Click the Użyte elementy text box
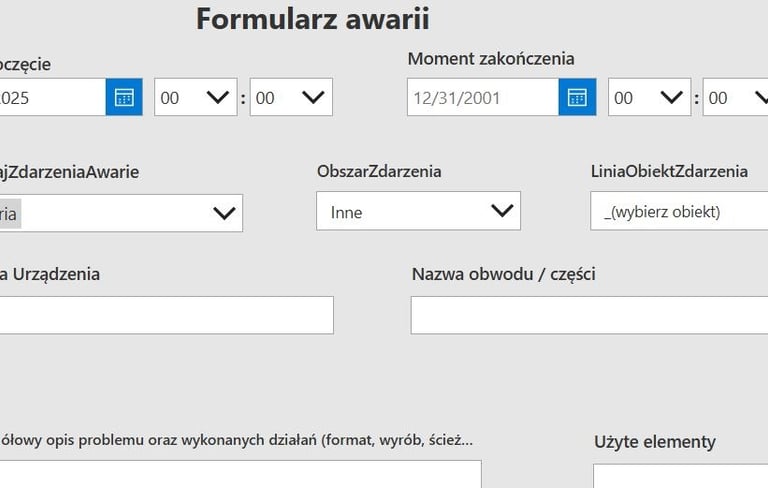 pyautogui.click(x=680, y=475)
